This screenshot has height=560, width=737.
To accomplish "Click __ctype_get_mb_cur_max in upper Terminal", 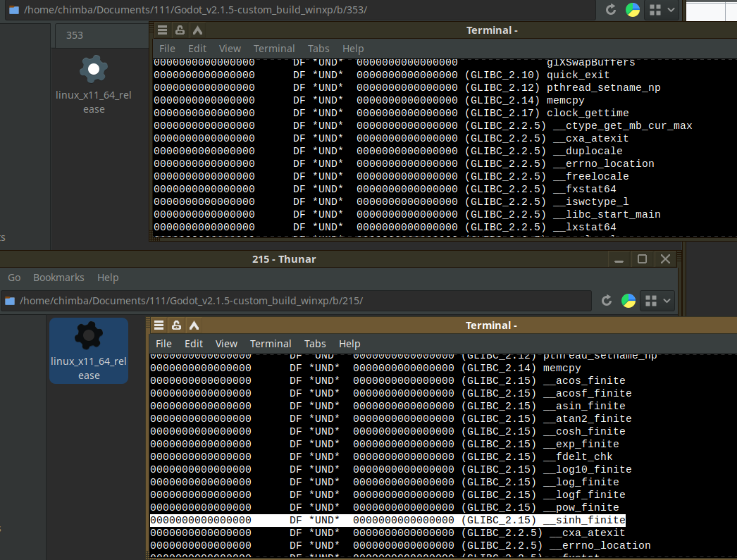I will [x=623, y=125].
